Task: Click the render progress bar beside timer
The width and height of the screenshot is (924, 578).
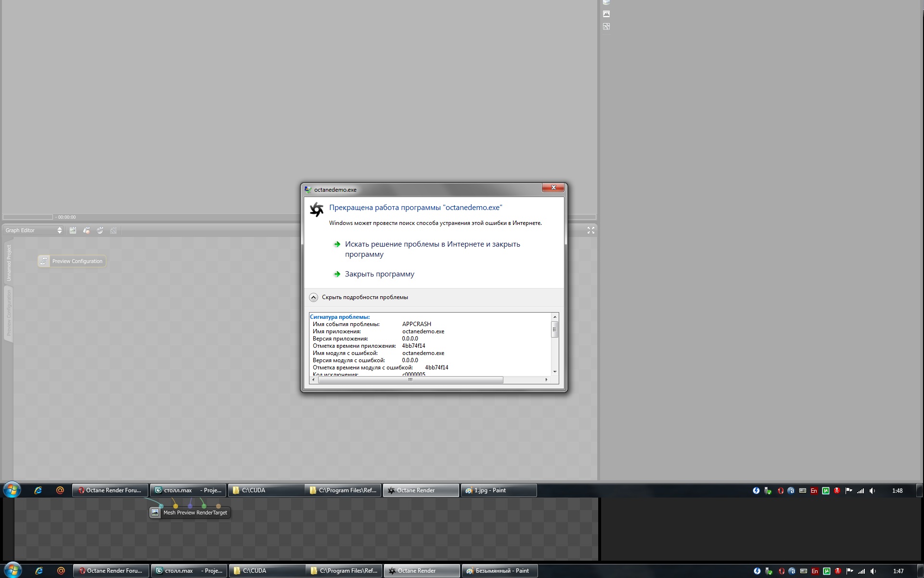Action: 28,217
